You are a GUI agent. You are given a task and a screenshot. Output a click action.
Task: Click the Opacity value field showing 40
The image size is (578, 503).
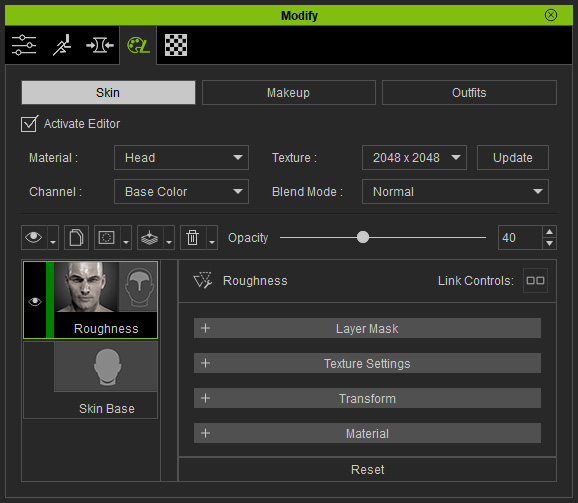520,238
